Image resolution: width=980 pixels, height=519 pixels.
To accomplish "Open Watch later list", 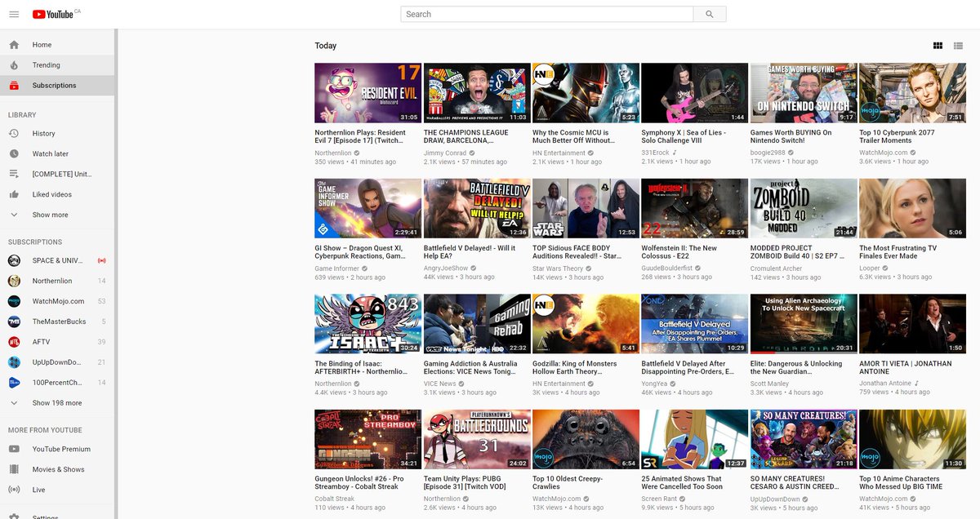I will 57,154.
